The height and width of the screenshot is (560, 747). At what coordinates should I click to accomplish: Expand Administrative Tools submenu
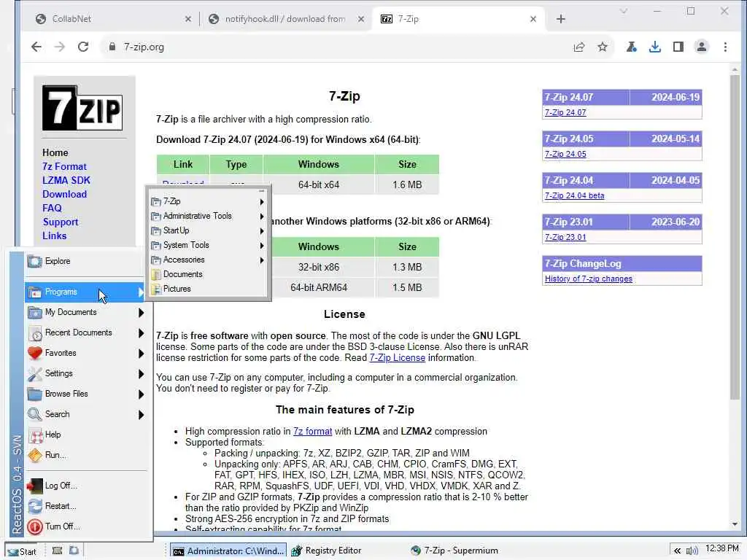[208, 216]
